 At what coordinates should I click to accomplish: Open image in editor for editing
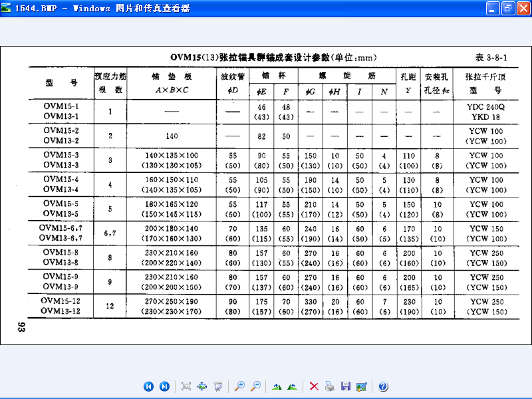click(x=362, y=386)
